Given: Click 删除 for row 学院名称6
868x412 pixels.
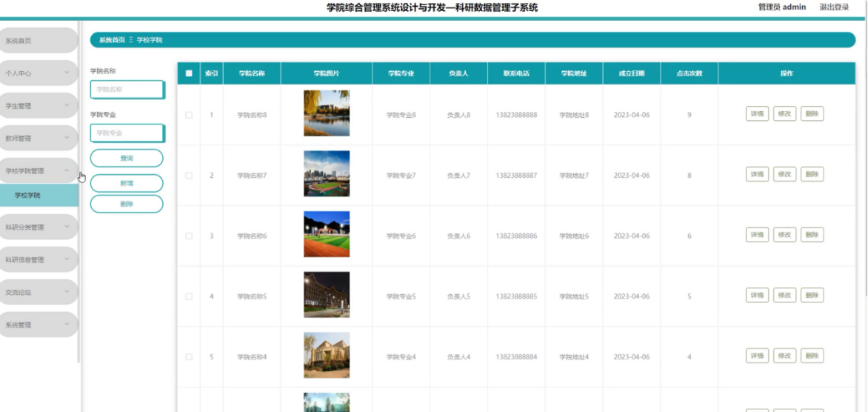Looking at the screenshot, I should tap(812, 235).
